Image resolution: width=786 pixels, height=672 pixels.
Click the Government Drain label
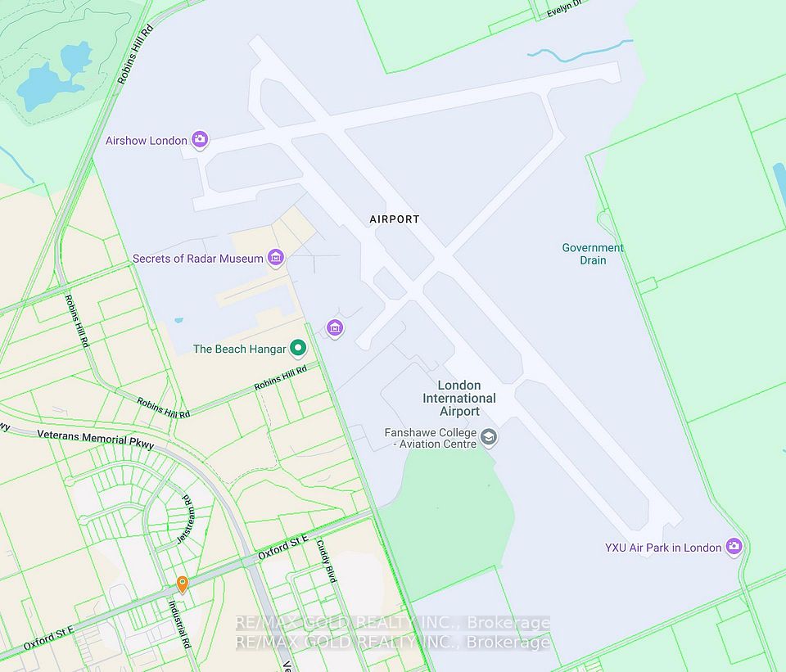(x=593, y=254)
